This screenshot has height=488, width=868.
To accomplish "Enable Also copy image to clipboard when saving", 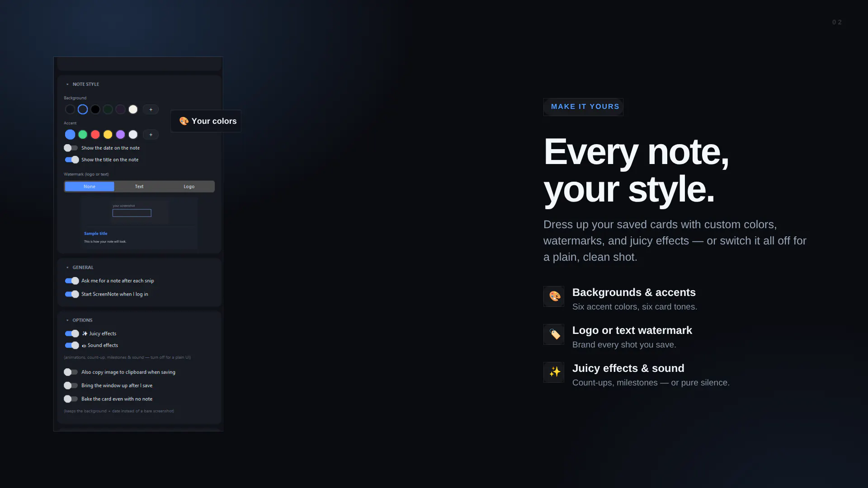I will click(71, 372).
